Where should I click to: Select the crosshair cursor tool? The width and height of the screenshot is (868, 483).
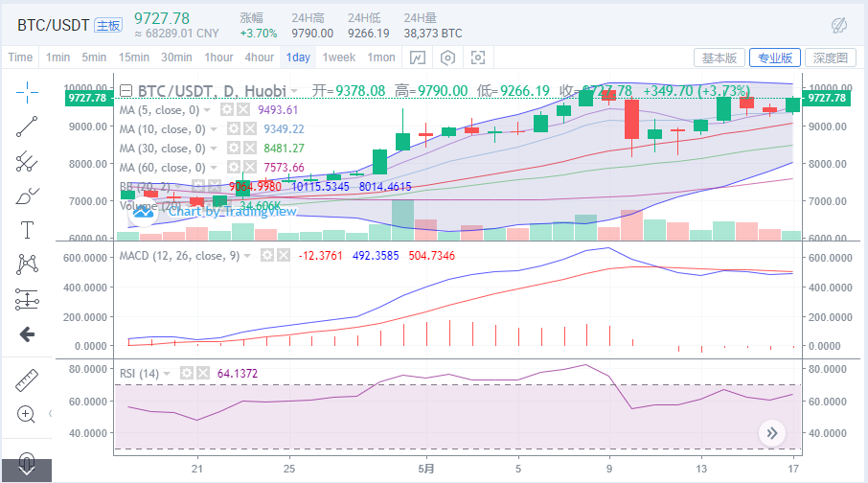tap(27, 93)
